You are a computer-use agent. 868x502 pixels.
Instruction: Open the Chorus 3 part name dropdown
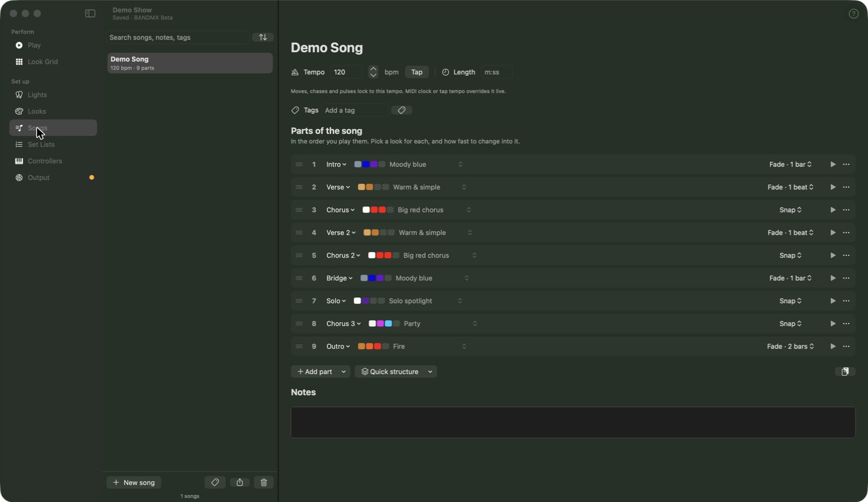pos(344,323)
